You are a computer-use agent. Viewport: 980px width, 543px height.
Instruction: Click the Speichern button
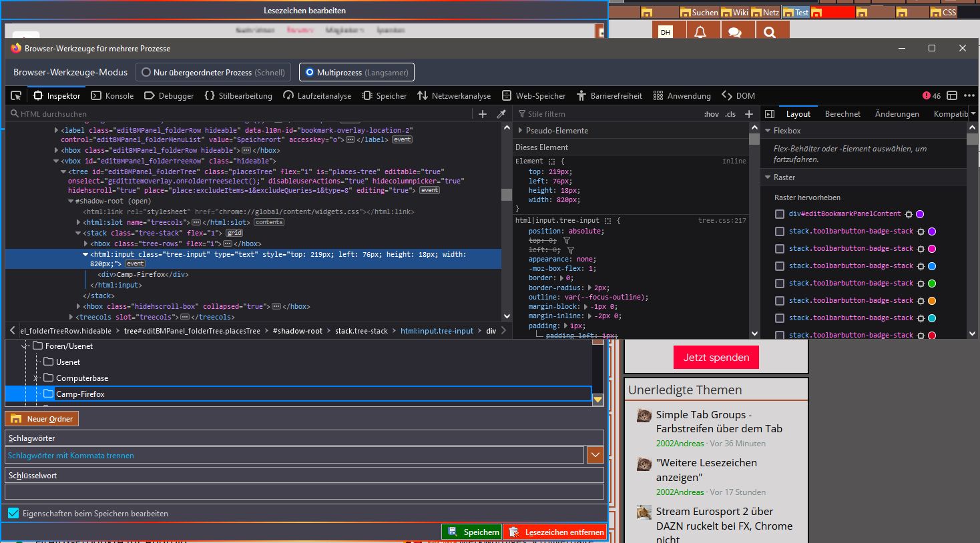tap(473, 532)
